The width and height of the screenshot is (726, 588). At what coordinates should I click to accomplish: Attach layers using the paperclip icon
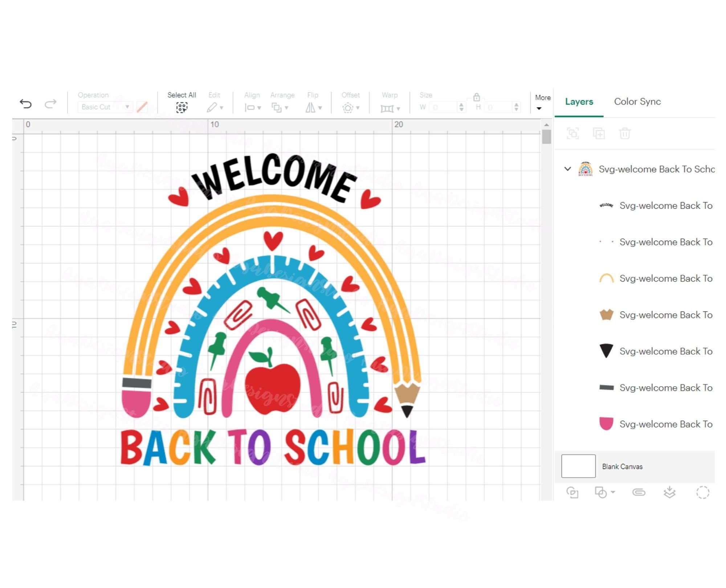(639, 492)
